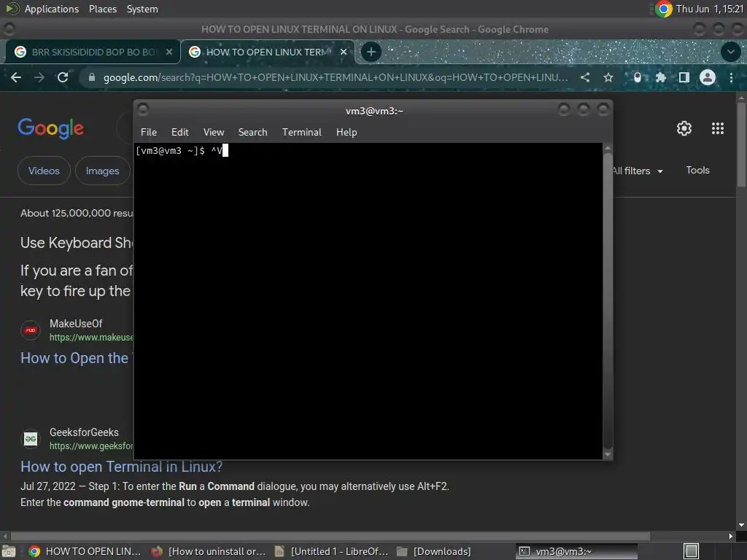Open the terminal Edit menu

pyautogui.click(x=180, y=132)
